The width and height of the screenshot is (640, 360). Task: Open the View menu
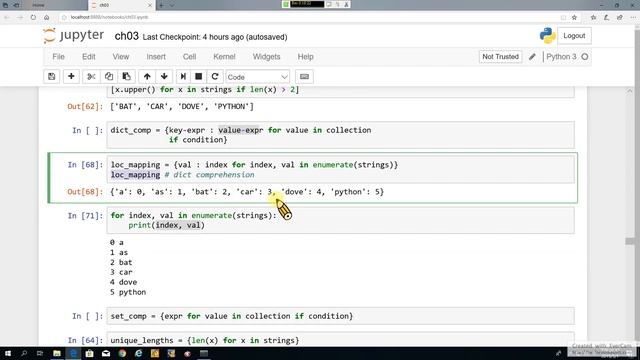121,57
